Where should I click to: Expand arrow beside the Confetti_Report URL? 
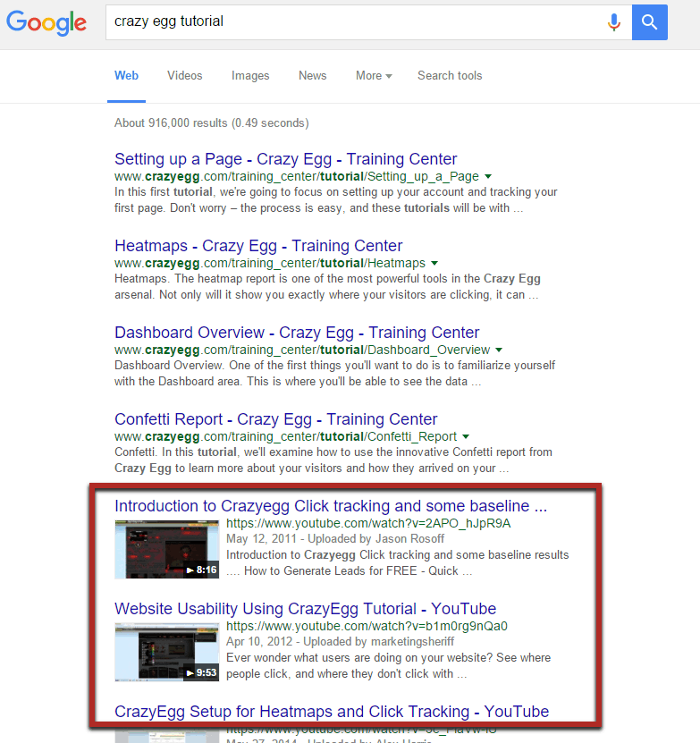click(466, 437)
